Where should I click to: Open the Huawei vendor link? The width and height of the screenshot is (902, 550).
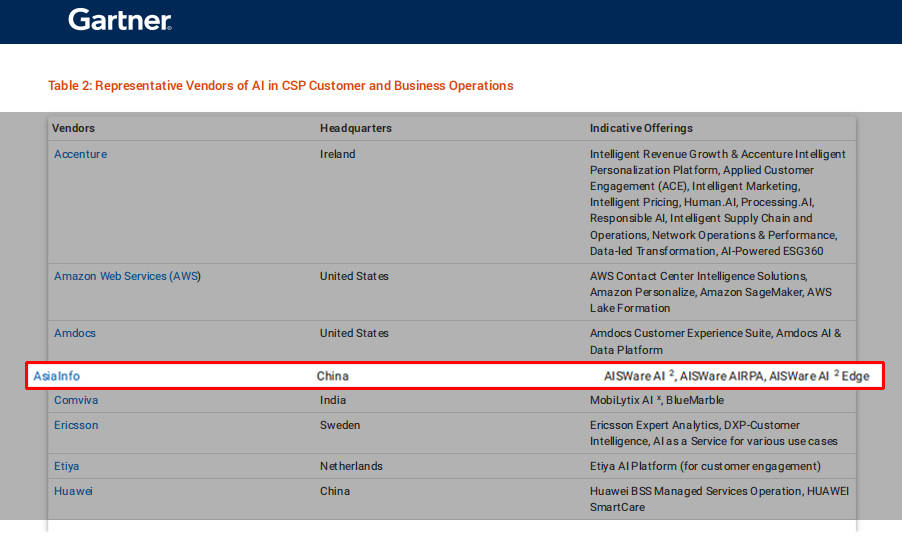[x=74, y=491]
